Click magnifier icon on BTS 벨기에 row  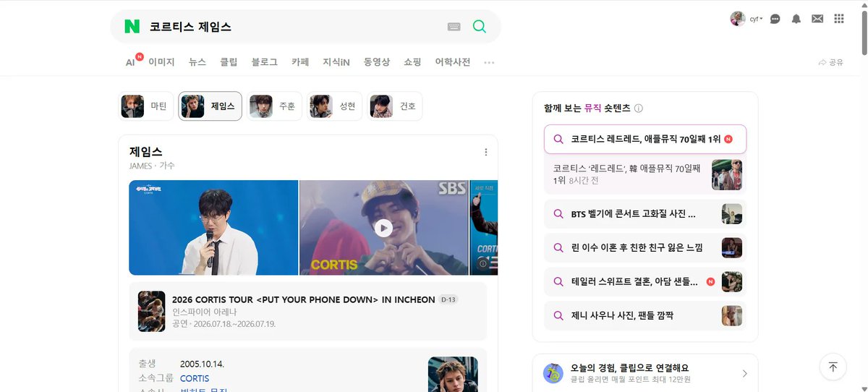tap(558, 214)
